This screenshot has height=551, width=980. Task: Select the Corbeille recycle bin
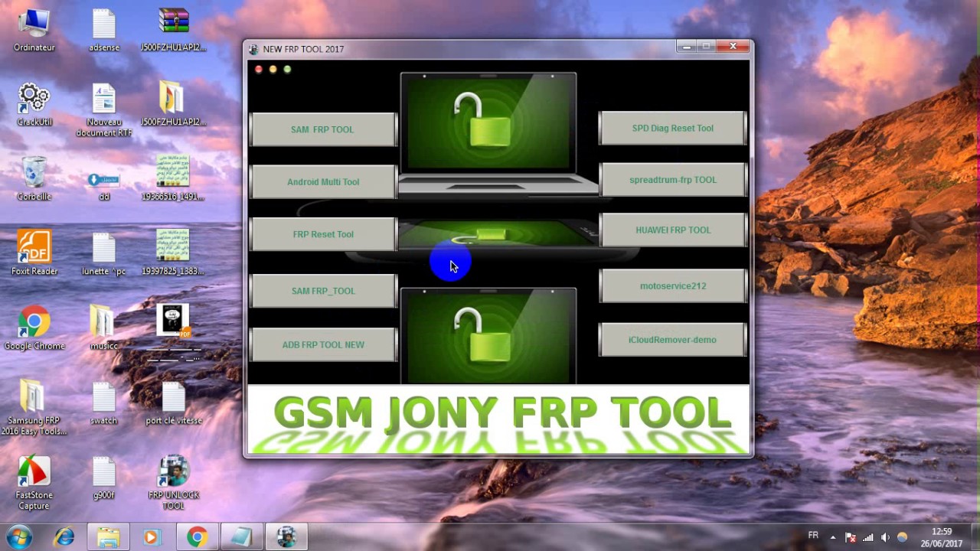34,179
